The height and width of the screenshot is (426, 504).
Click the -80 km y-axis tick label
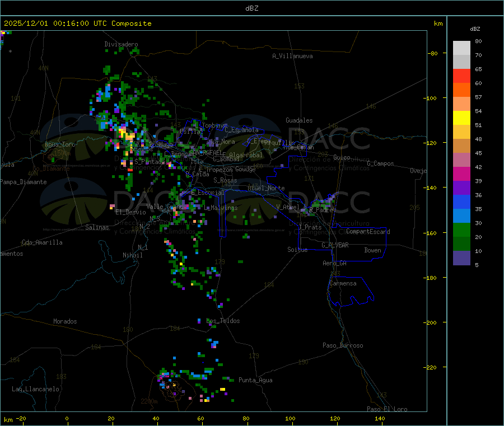point(432,53)
